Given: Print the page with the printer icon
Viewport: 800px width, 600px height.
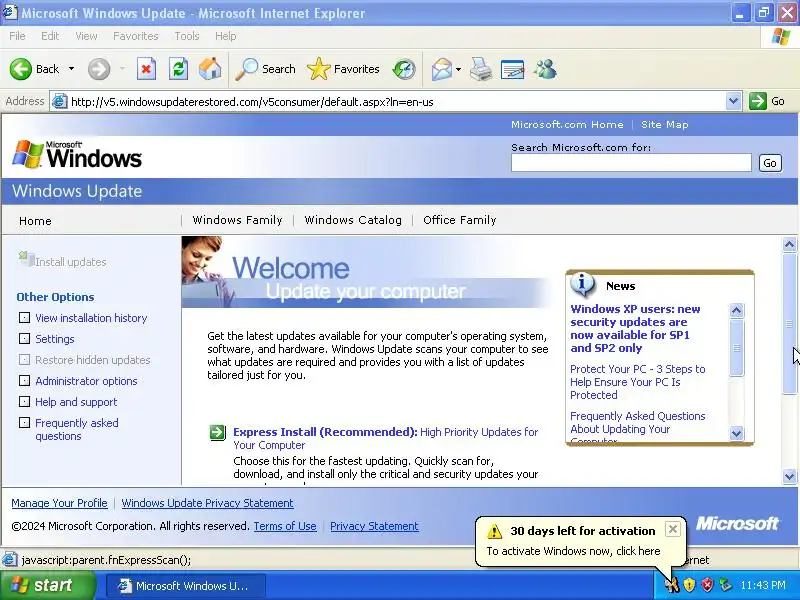Looking at the screenshot, I should (x=481, y=69).
